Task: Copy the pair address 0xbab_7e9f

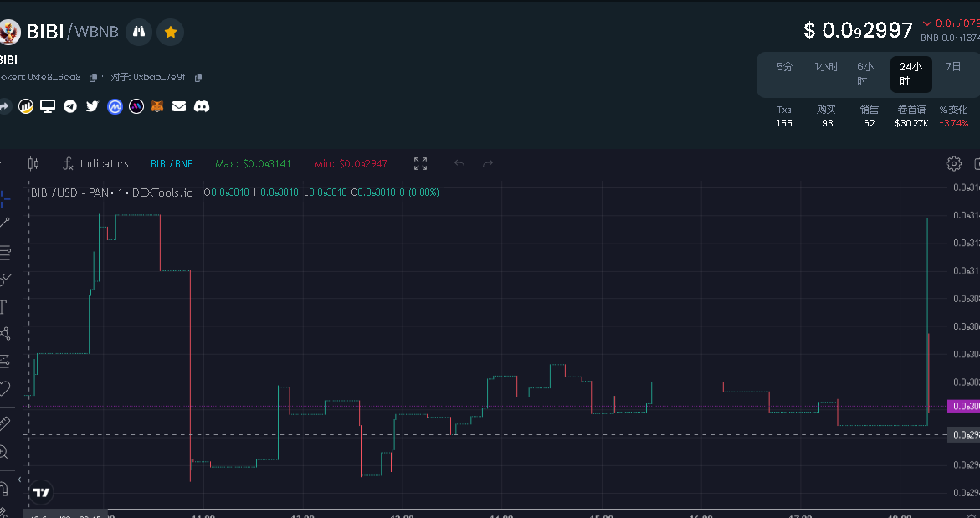Action: coord(198,78)
